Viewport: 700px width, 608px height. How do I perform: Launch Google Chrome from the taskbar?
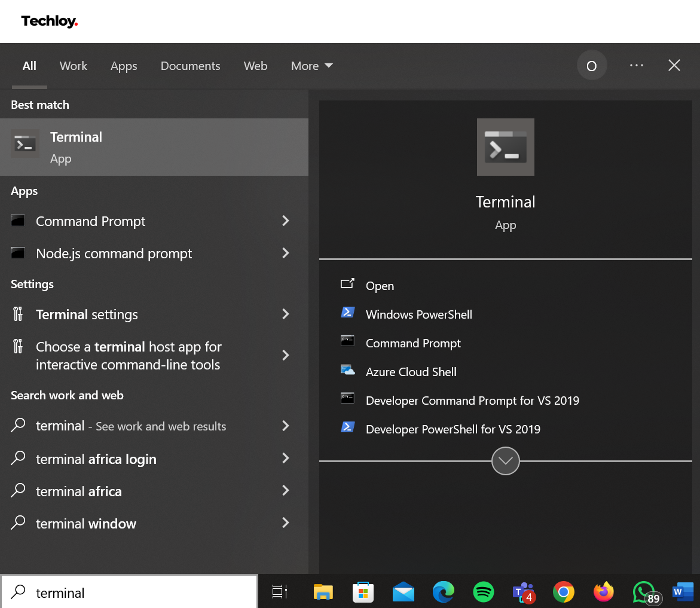563,592
